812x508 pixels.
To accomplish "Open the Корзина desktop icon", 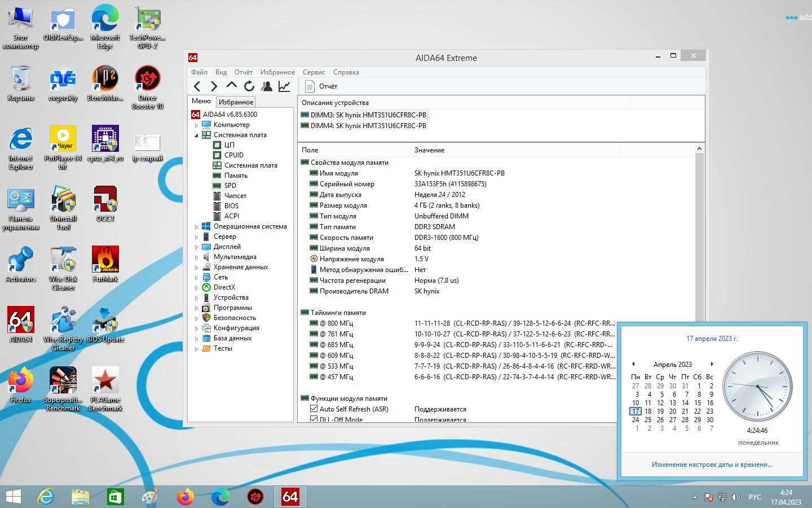I will click(x=21, y=84).
